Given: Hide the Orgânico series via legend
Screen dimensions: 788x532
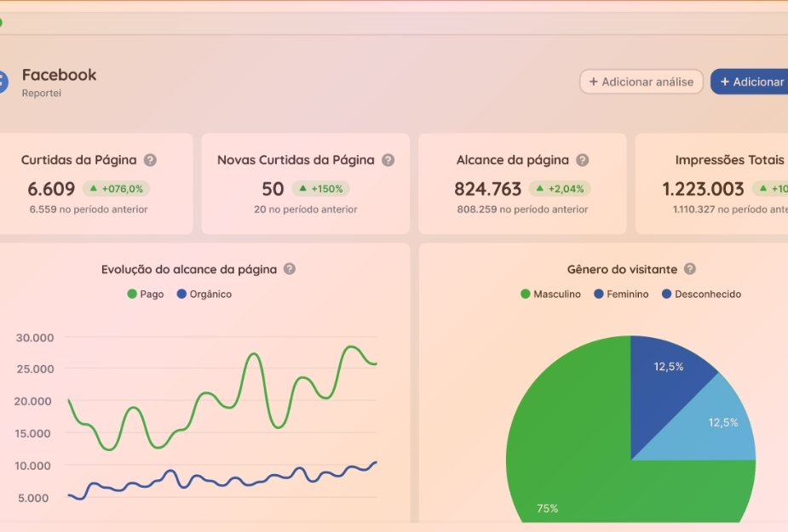Looking at the screenshot, I should click(204, 295).
